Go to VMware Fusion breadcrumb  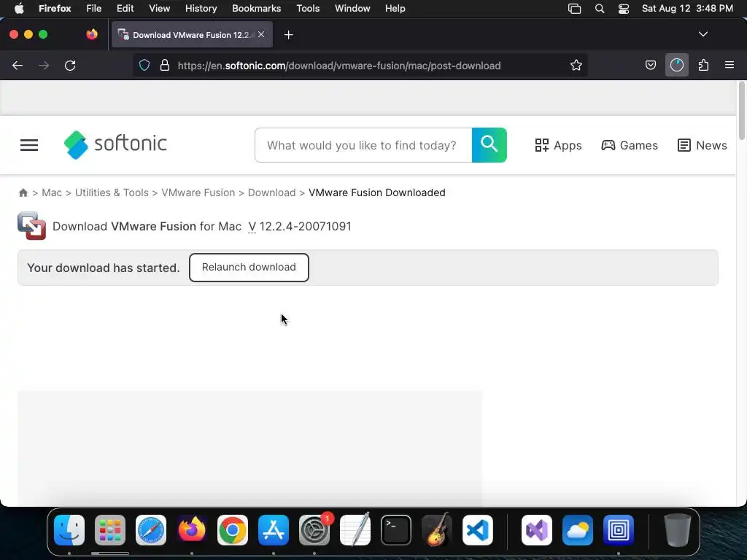(198, 192)
